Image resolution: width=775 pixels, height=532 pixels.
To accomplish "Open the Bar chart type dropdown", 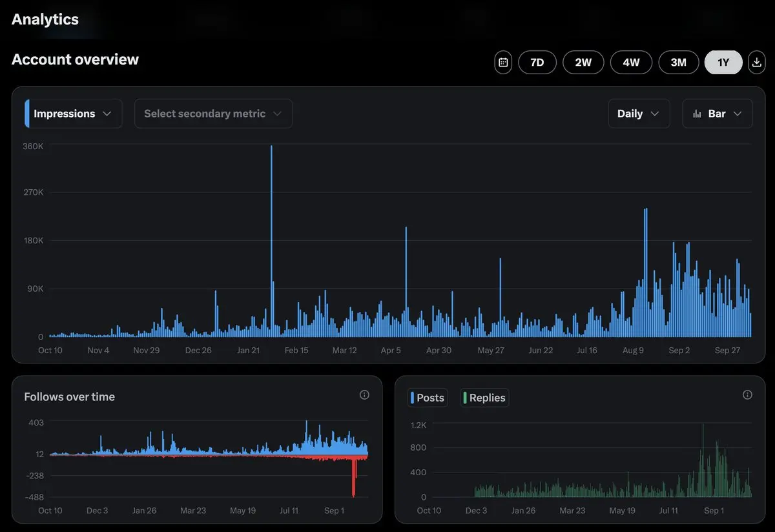I will pyautogui.click(x=717, y=114).
